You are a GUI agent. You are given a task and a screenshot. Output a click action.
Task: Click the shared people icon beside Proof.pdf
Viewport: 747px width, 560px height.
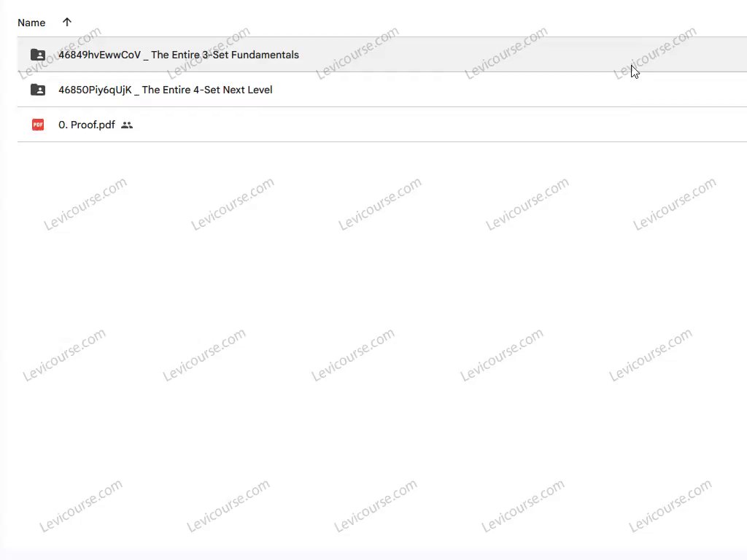(127, 125)
